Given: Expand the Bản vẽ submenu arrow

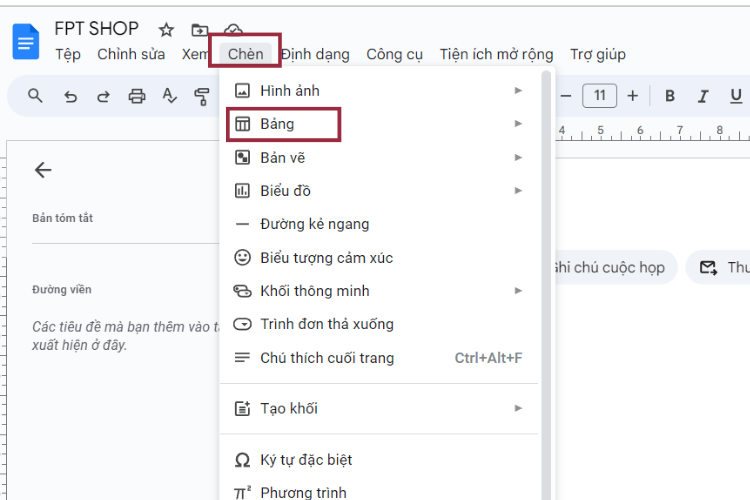Looking at the screenshot, I should pos(518,157).
